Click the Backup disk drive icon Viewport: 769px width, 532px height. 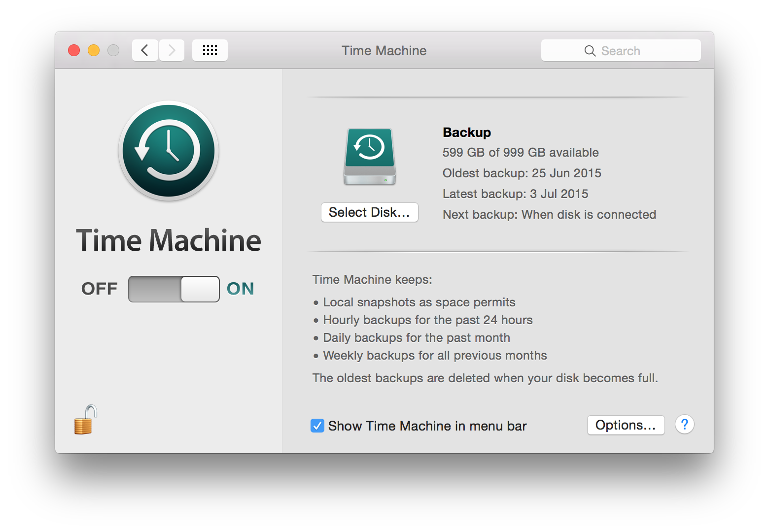pos(370,157)
